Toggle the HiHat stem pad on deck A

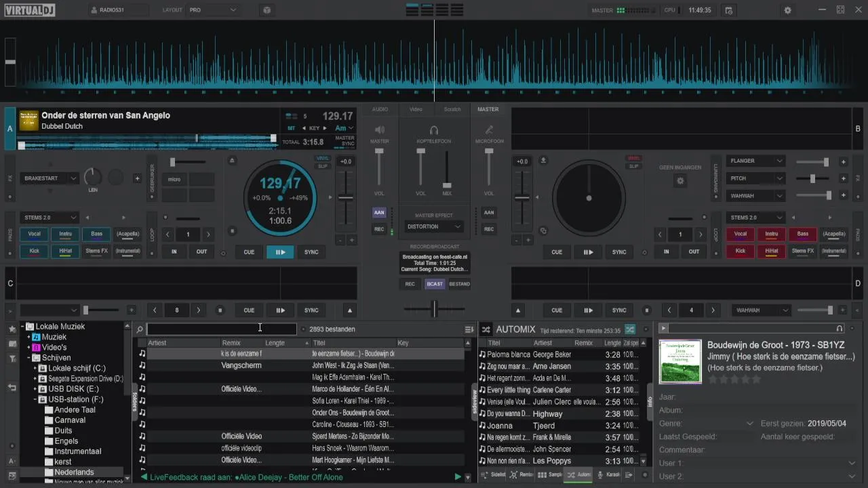pyautogui.click(x=66, y=251)
